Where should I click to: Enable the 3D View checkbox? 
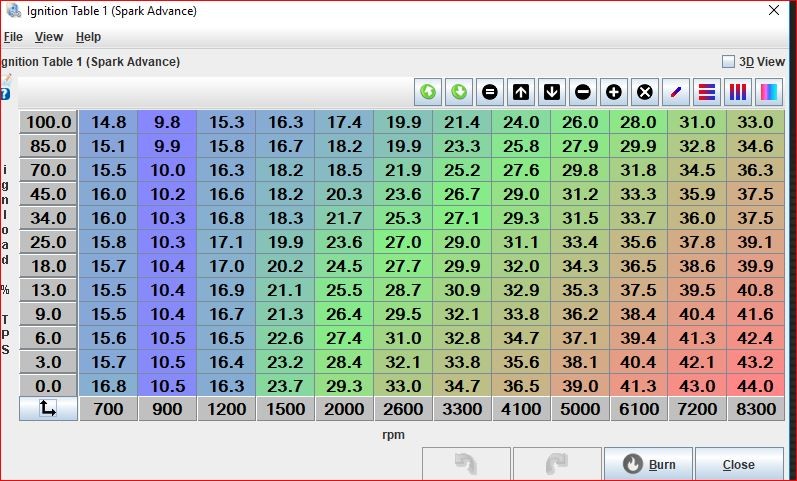click(728, 61)
